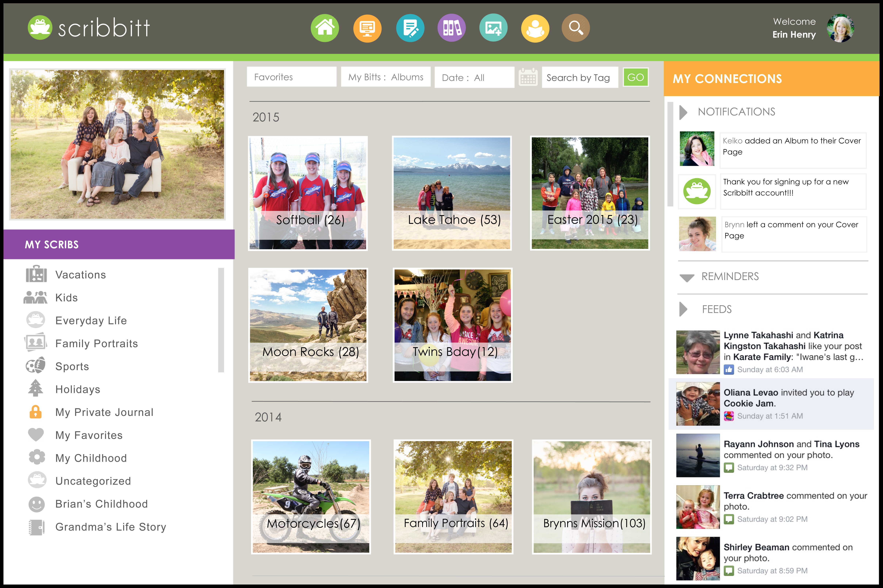Click the green Home icon
Image resolution: width=883 pixels, height=588 pixels.
[325, 28]
